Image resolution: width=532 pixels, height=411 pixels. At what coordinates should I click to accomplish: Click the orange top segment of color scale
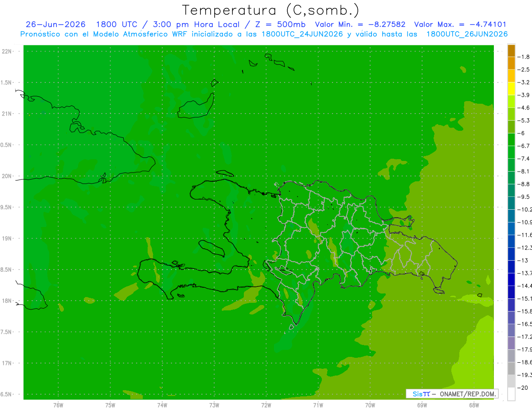[511, 51]
